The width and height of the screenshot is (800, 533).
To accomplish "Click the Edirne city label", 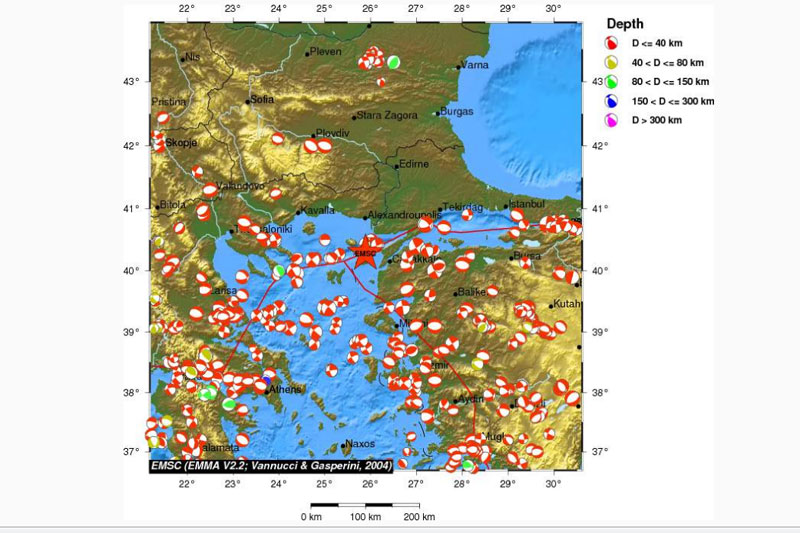I will tap(414, 164).
